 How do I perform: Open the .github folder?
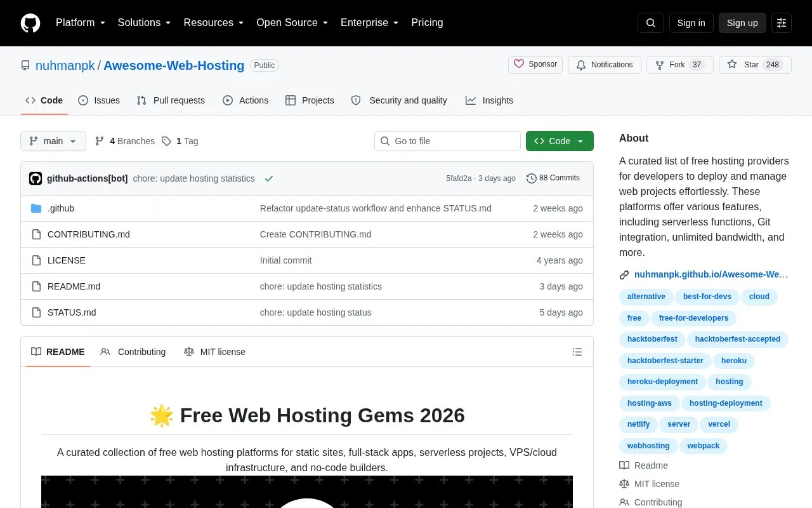[x=61, y=208]
